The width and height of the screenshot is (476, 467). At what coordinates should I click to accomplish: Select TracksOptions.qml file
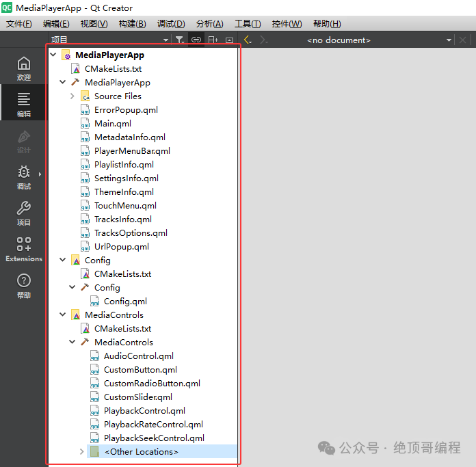tap(131, 232)
